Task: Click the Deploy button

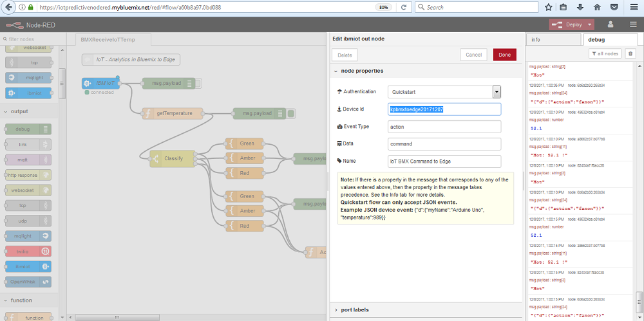Action: coord(572,24)
